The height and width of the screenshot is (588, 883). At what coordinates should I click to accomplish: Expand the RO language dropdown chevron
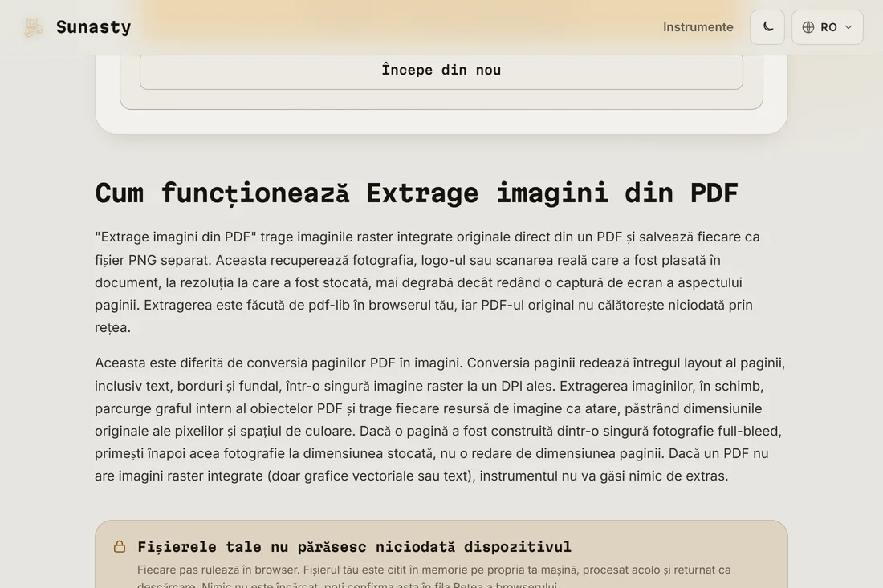click(848, 27)
